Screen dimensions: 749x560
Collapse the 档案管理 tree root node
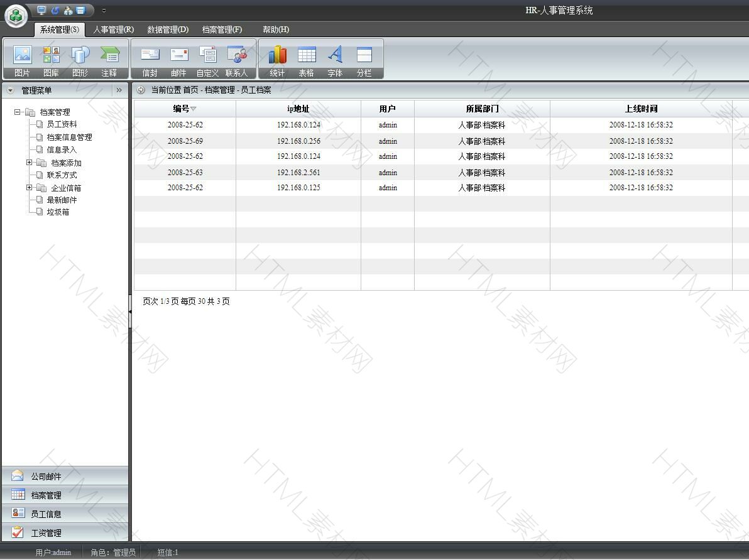click(x=18, y=112)
